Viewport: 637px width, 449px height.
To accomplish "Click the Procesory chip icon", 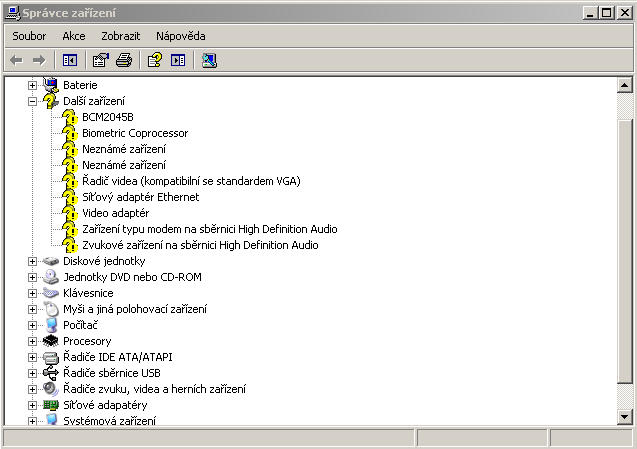I will pos(51,341).
